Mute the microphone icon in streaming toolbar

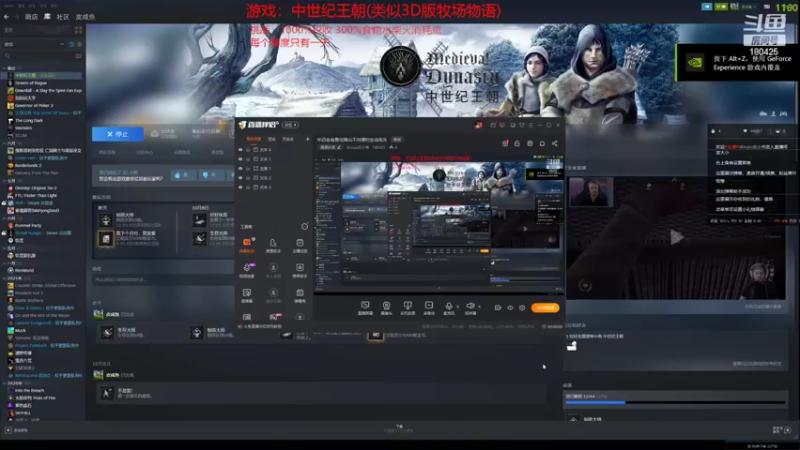point(448,306)
